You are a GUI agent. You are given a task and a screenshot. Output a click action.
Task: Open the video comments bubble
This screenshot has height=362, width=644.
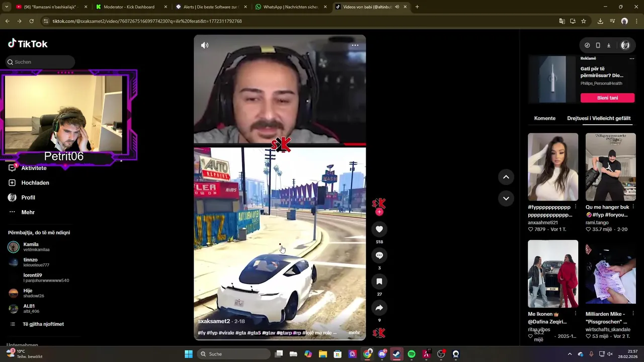[379, 255]
